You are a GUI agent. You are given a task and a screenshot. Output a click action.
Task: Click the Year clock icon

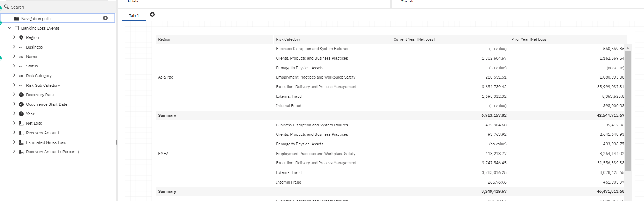(21, 114)
